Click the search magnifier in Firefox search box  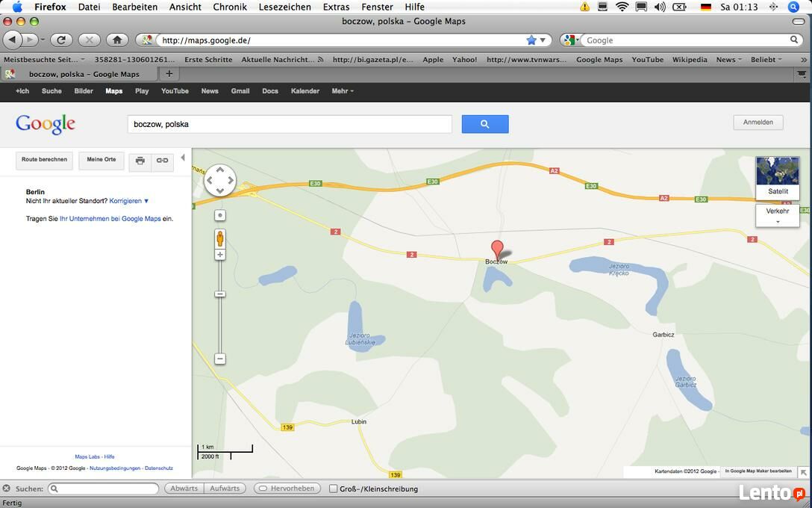click(794, 40)
